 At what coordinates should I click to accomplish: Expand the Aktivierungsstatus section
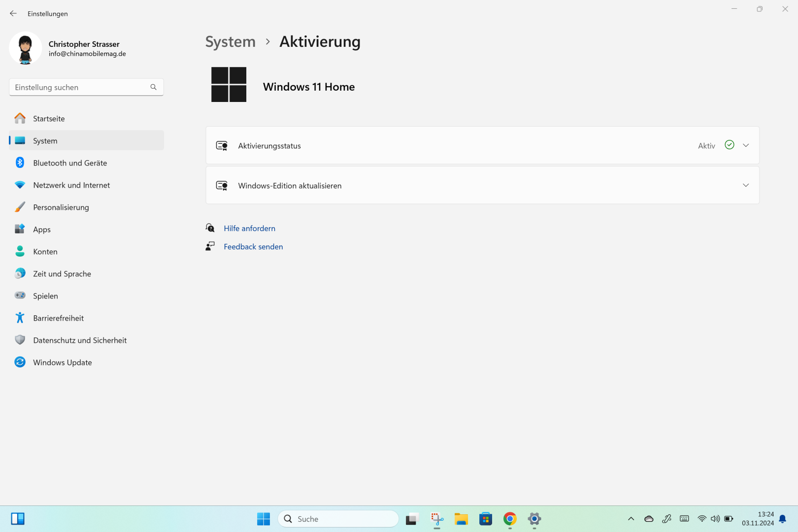(x=745, y=145)
